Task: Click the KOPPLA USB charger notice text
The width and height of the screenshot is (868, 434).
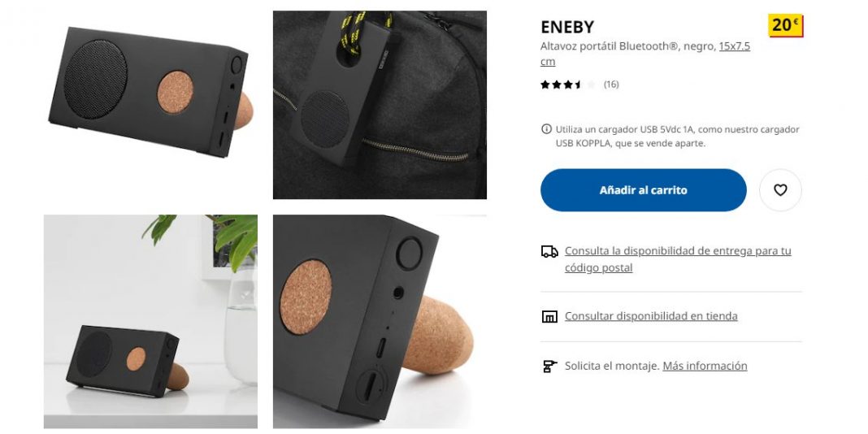Action: tap(678, 137)
